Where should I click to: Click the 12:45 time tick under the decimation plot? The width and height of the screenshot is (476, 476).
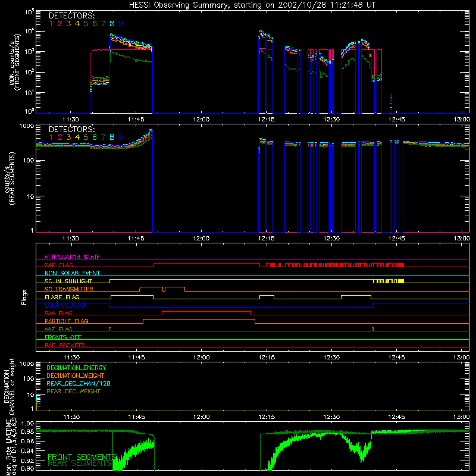[396, 417]
